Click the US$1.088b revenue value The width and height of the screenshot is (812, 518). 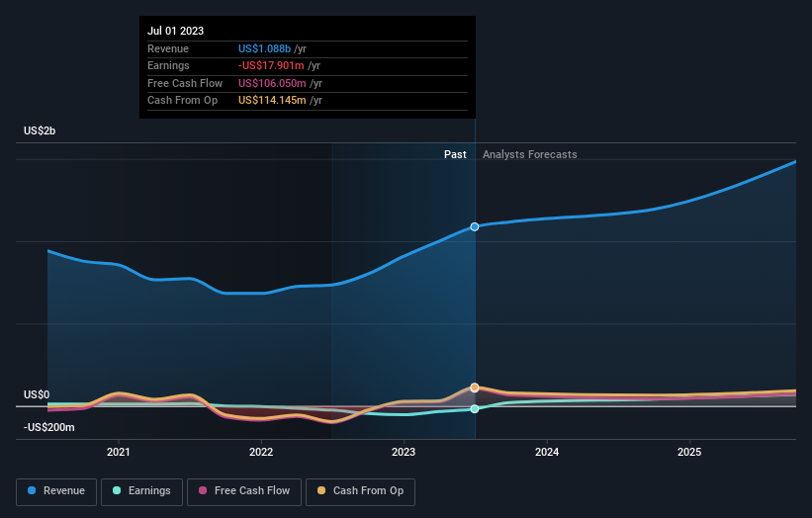tap(264, 48)
